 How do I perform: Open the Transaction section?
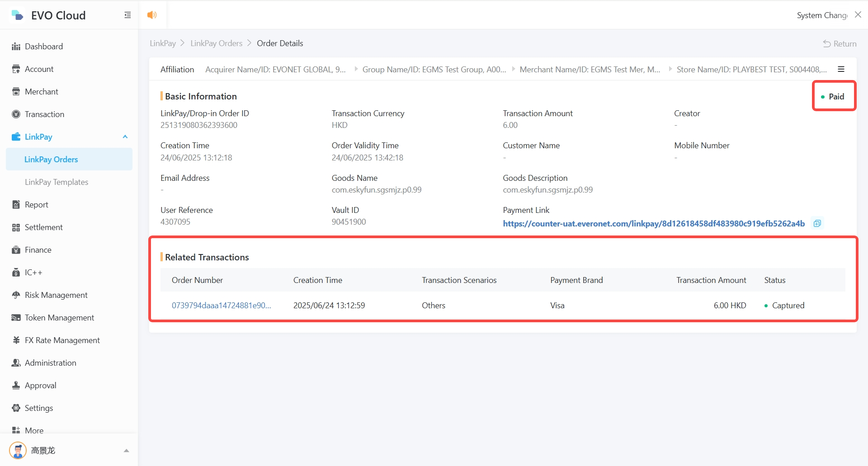tap(44, 114)
